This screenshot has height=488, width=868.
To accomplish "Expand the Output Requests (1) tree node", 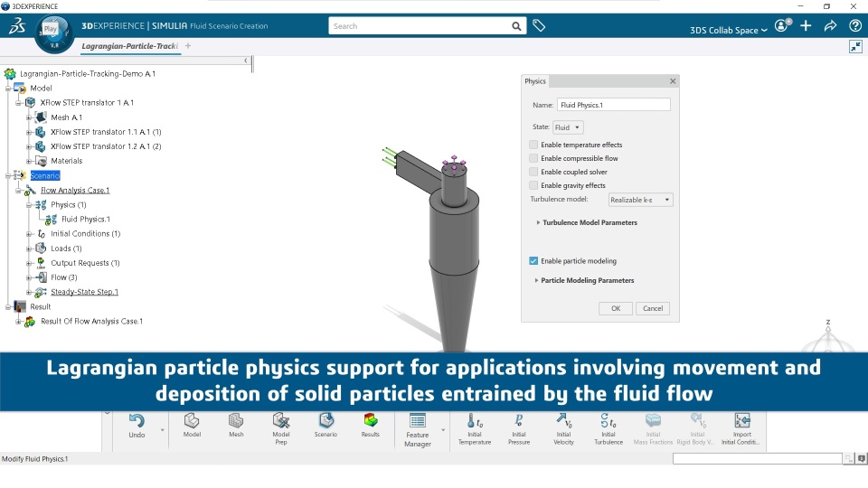I will [29, 263].
